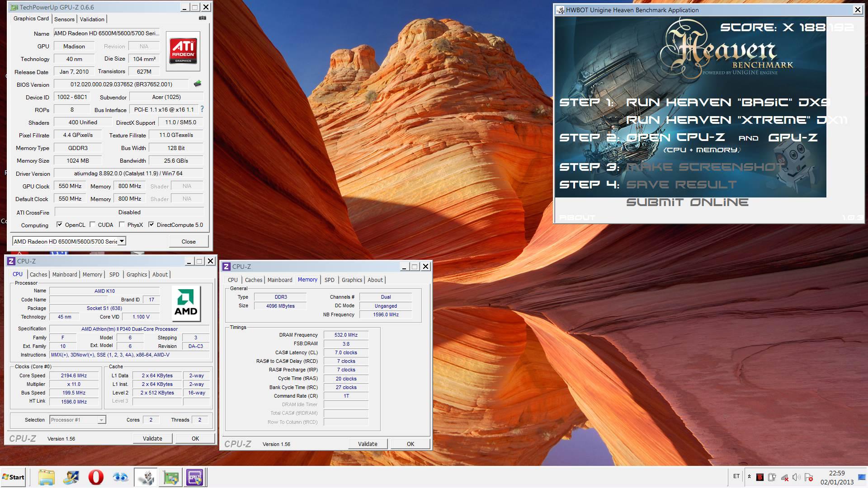Screen dimensions: 868x488
Task: Toggle the PhysX checkbox
Action: pos(122,225)
